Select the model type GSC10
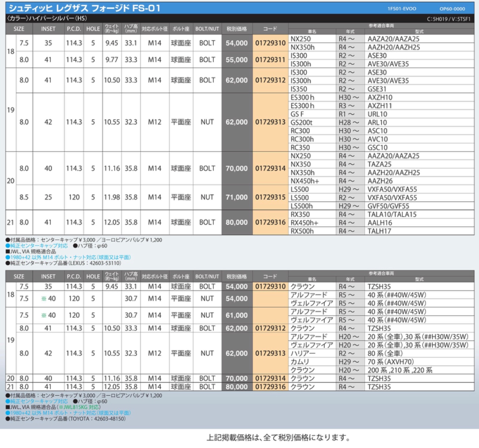479x448 pixels. pyautogui.click(x=378, y=147)
